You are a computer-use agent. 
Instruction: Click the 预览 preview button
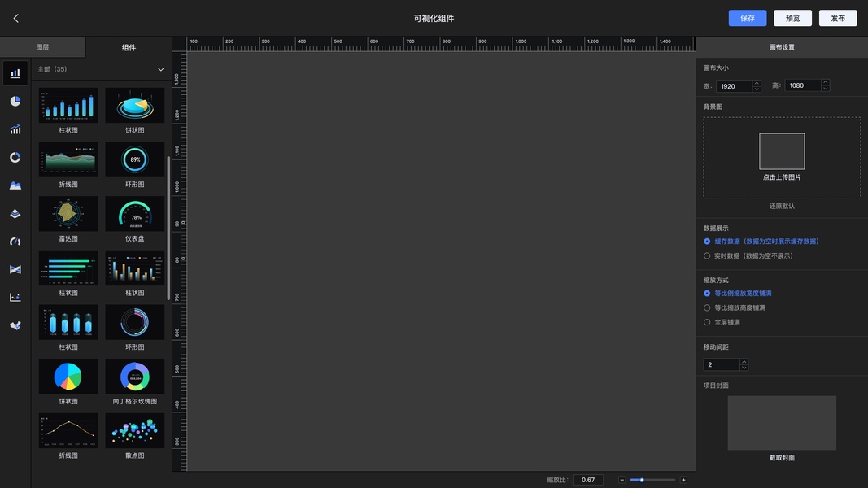pyautogui.click(x=792, y=18)
